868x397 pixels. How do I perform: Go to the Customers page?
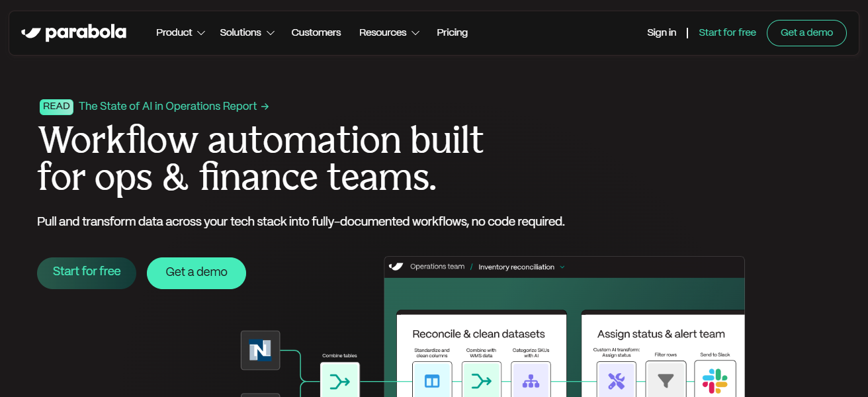coord(316,32)
